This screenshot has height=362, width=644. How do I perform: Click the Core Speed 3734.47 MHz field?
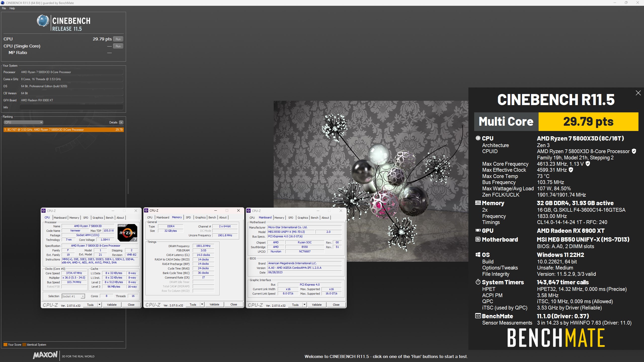(x=74, y=273)
